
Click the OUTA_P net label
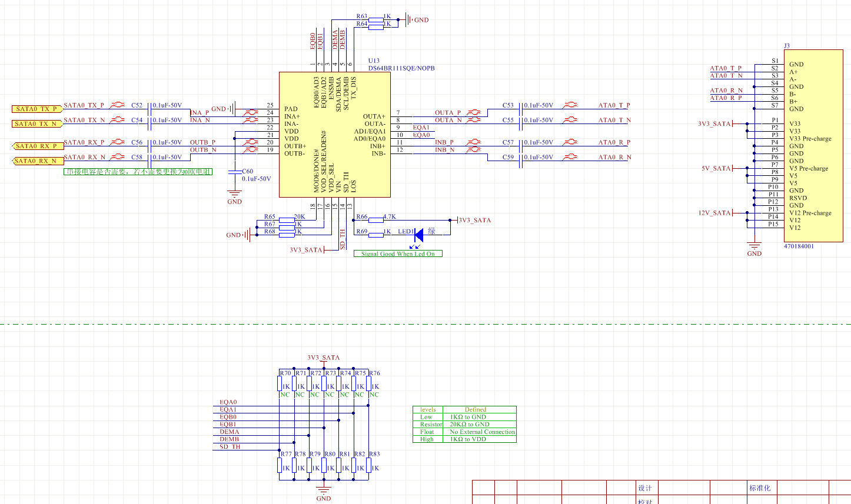click(448, 112)
